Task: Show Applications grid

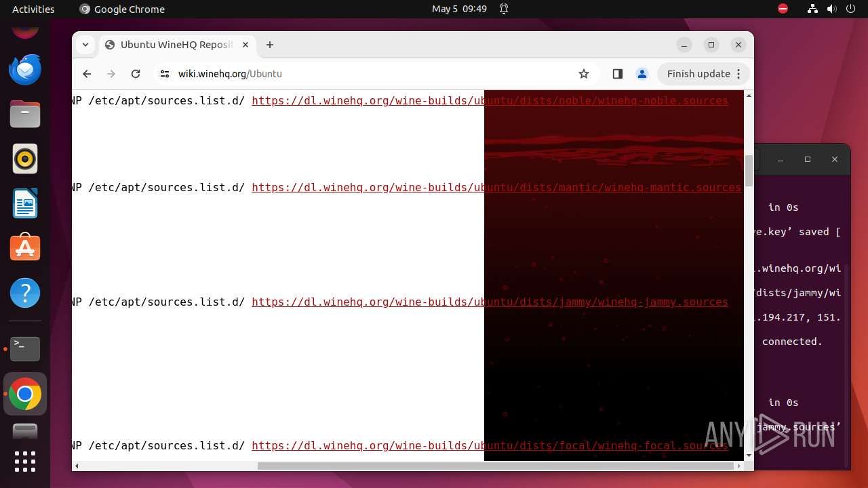Action: click(x=25, y=462)
